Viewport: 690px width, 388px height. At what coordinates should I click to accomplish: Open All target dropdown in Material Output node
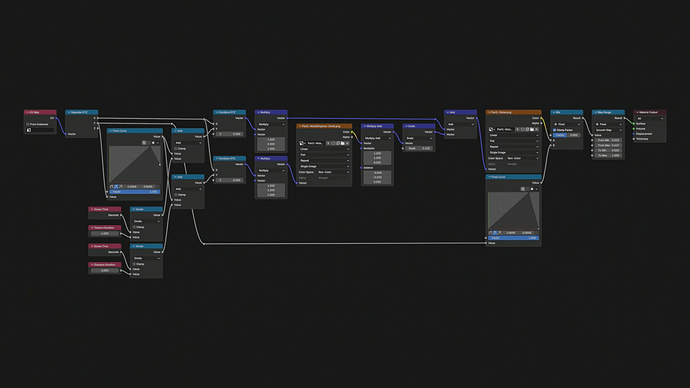click(650, 118)
